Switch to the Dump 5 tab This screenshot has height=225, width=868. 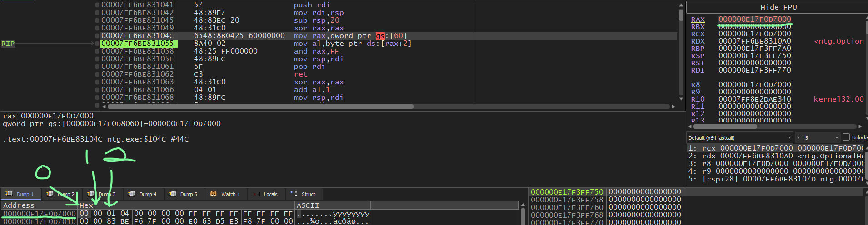184,194
